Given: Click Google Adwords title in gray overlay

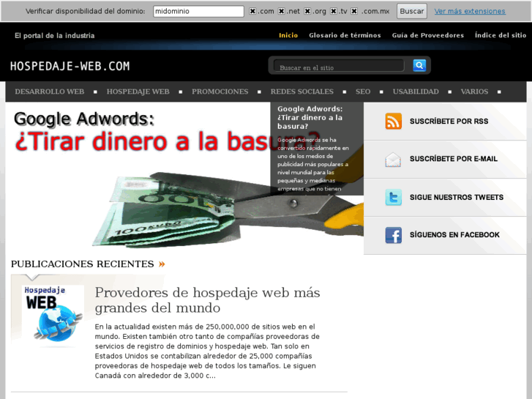Looking at the screenshot, I should point(310,117).
